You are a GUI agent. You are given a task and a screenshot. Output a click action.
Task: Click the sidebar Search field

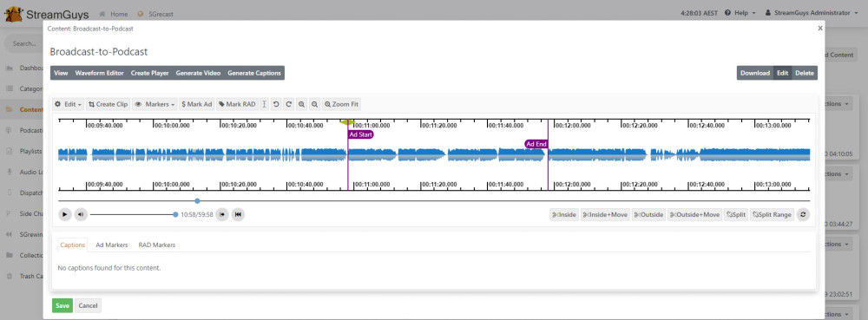coord(23,43)
